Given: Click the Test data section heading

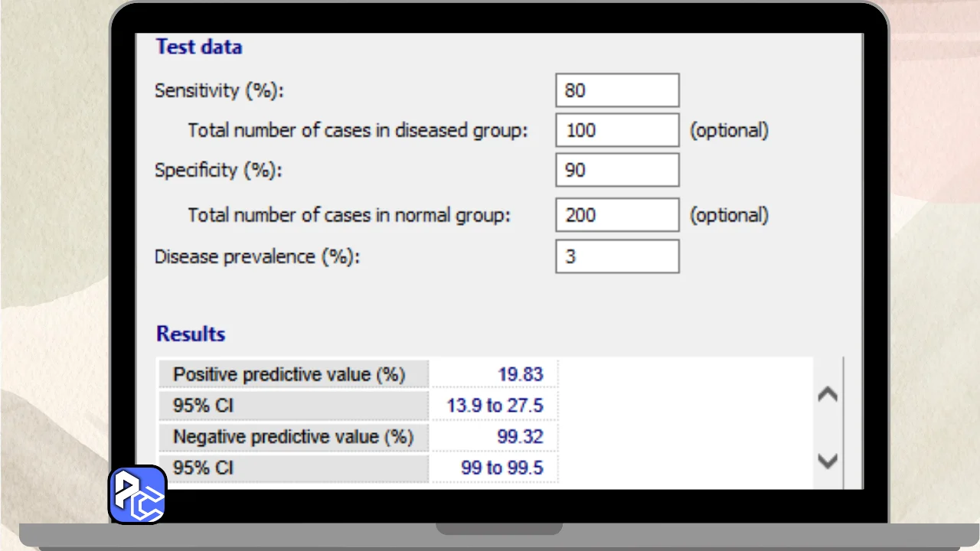Looking at the screenshot, I should coord(199,47).
